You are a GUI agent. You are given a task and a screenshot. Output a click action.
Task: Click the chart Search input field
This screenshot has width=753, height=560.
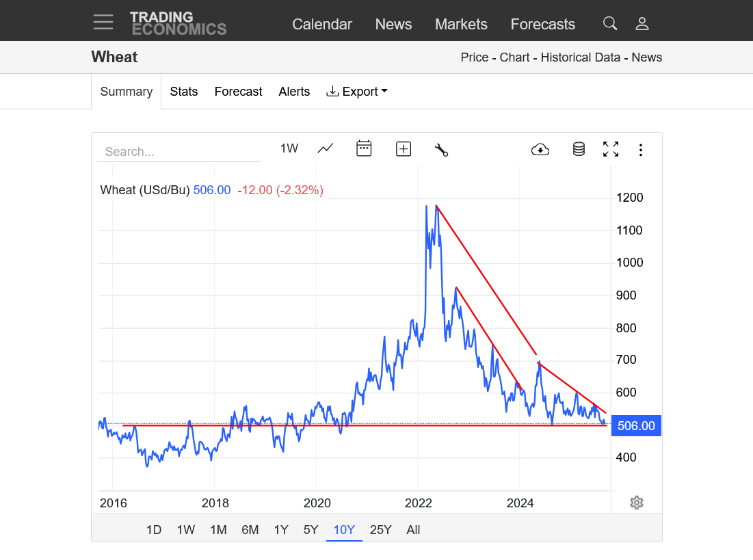(179, 152)
